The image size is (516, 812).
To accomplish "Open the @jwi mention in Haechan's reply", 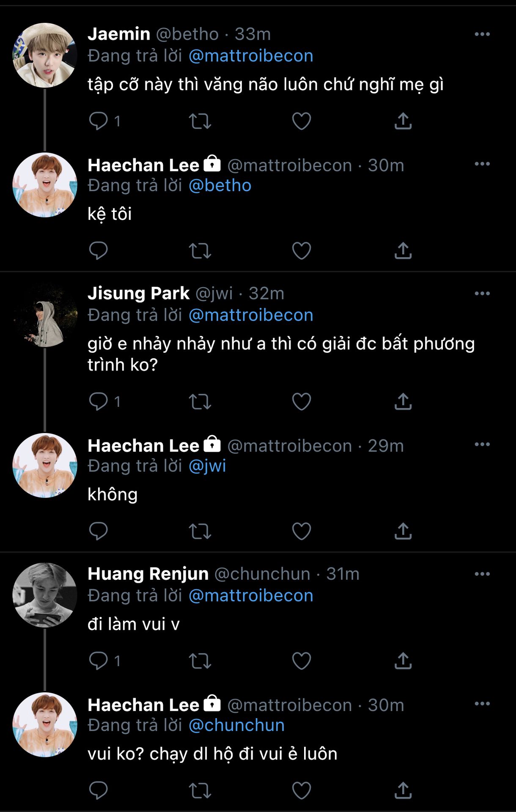I will [207, 466].
